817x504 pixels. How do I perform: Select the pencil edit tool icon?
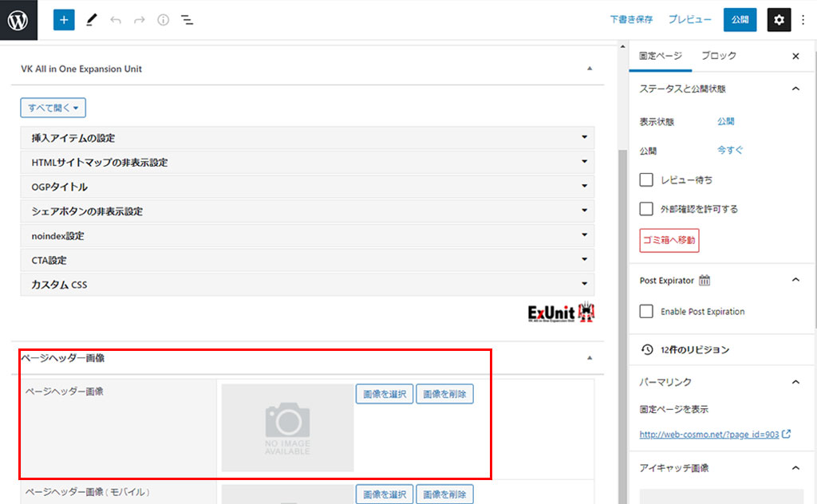(91, 20)
